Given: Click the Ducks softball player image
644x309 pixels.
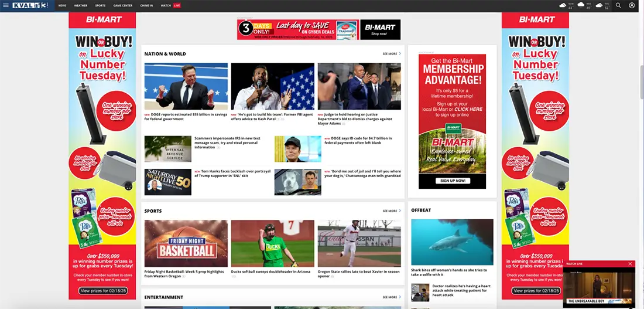Looking at the screenshot, I should pyautogui.click(x=273, y=243).
